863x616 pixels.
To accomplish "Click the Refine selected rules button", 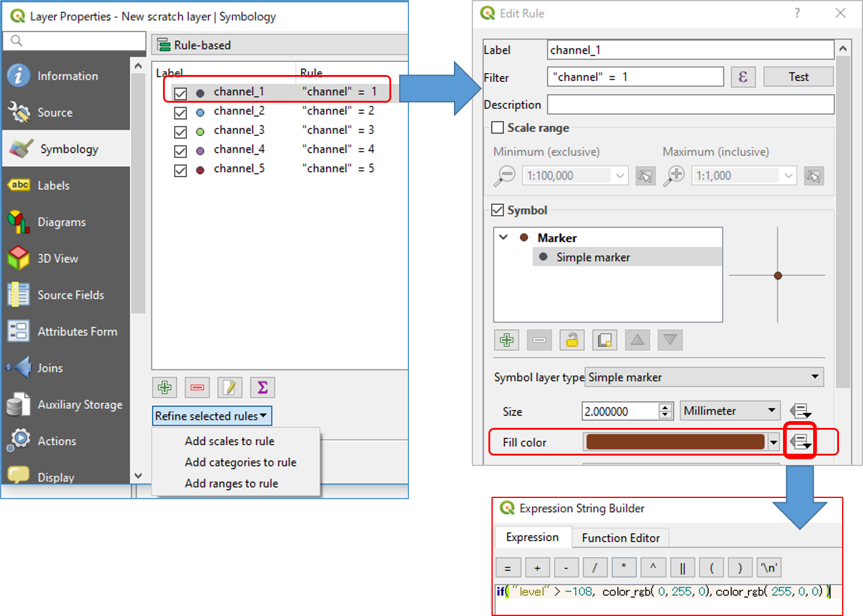I will (x=212, y=416).
